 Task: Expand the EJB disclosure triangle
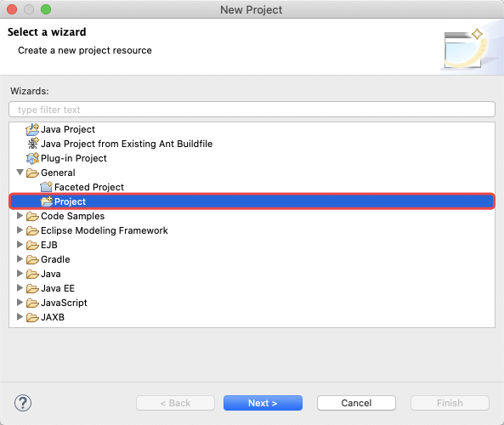20,245
